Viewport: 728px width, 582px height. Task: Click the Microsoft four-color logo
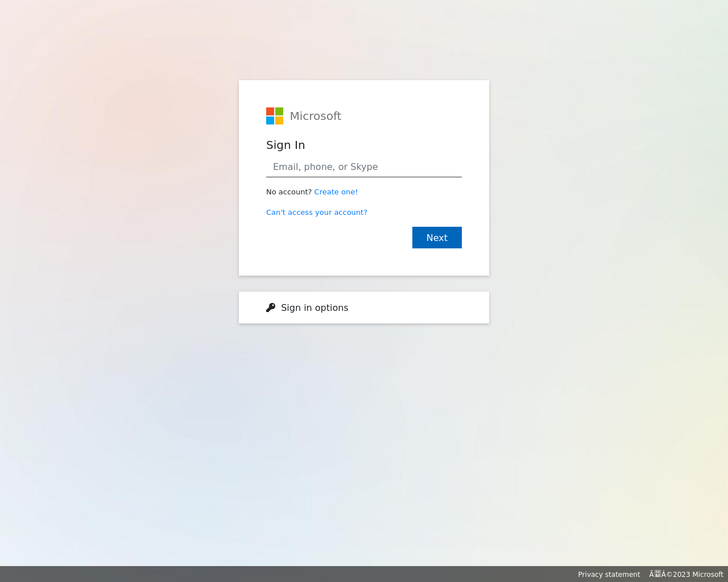coord(275,116)
